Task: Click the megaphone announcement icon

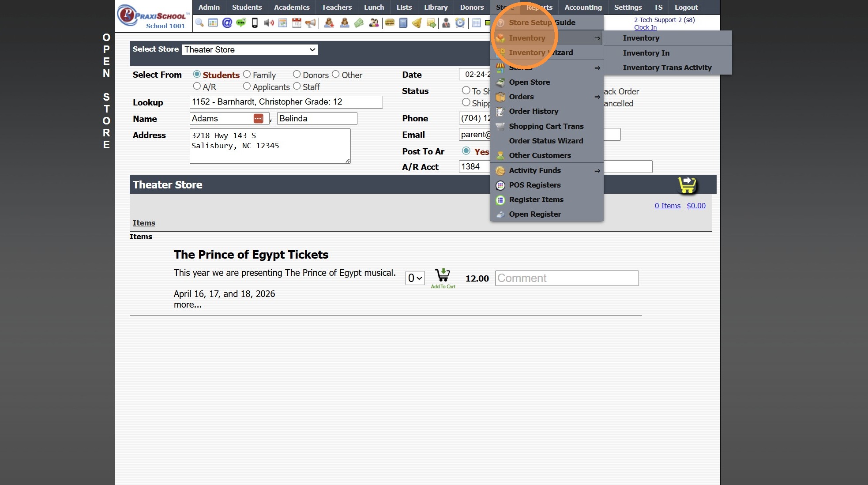Action: 311,23
